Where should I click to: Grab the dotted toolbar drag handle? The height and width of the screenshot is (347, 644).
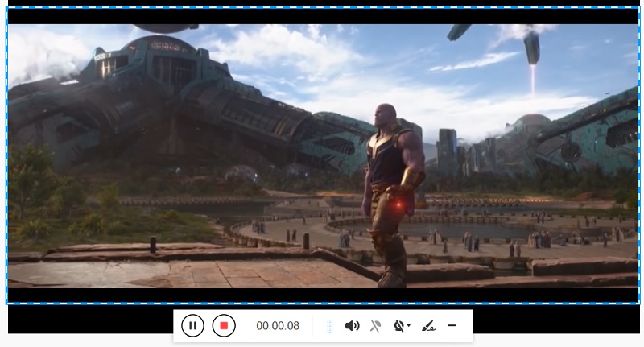pos(330,326)
